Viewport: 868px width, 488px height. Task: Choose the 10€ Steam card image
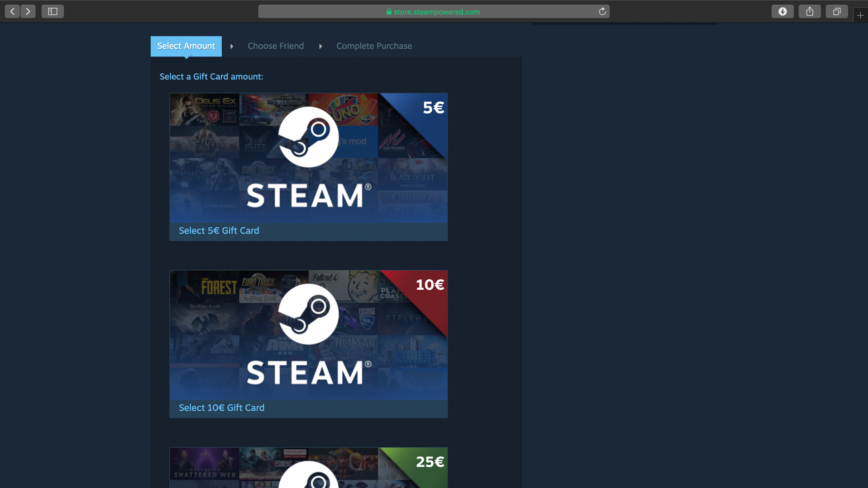[x=308, y=335]
